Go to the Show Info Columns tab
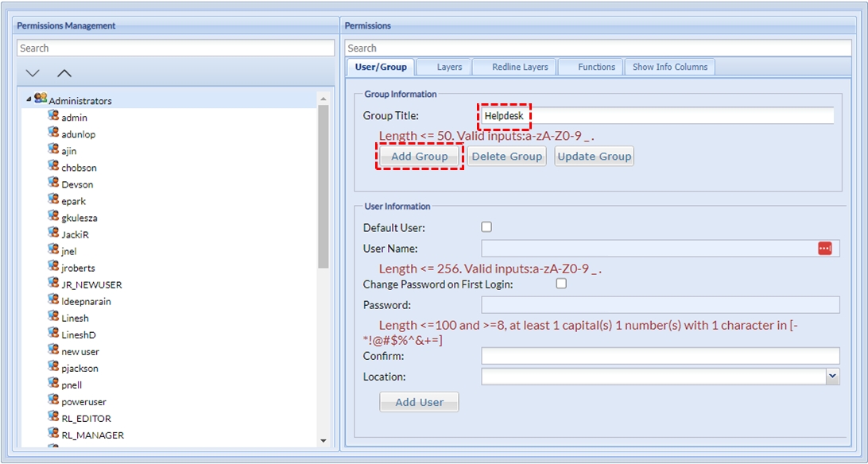Image resolution: width=868 pixels, height=464 pixels. click(x=669, y=67)
